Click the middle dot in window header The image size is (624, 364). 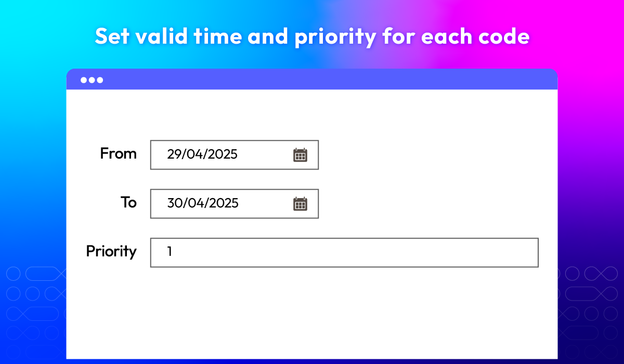(x=92, y=80)
